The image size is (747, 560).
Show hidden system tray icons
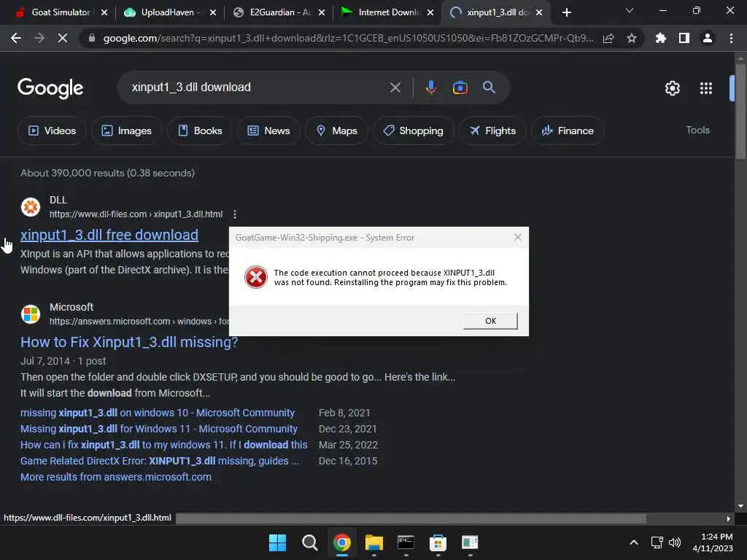click(x=634, y=542)
